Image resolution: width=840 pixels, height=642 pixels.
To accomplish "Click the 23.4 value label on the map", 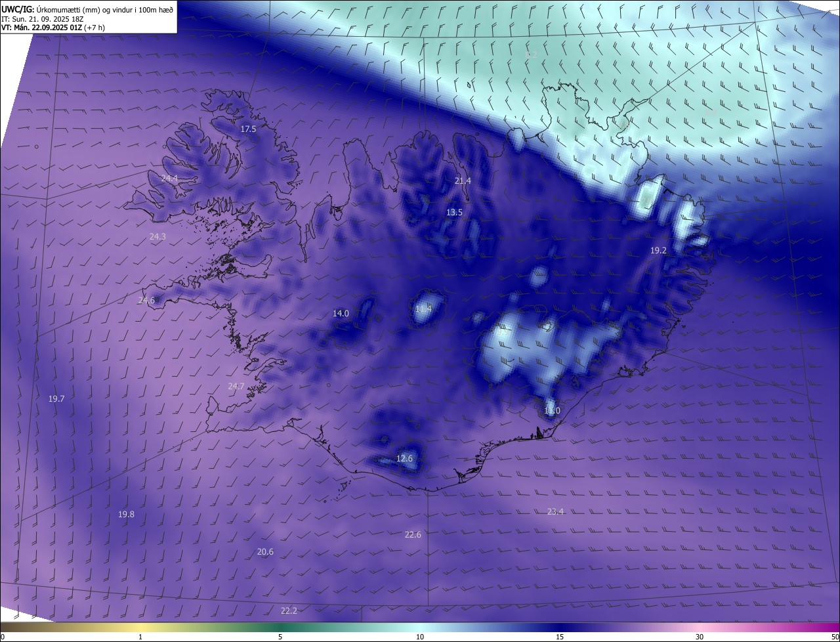I will pyautogui.click(x=555, y=511).
